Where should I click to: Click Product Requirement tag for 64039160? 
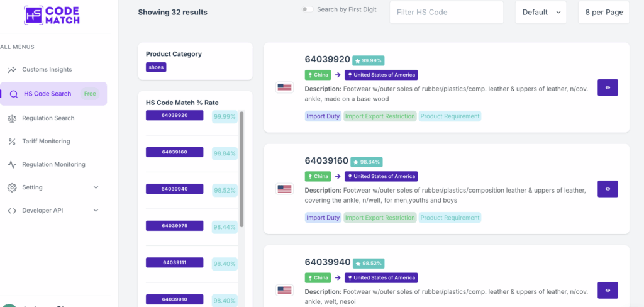pos(450,218)
